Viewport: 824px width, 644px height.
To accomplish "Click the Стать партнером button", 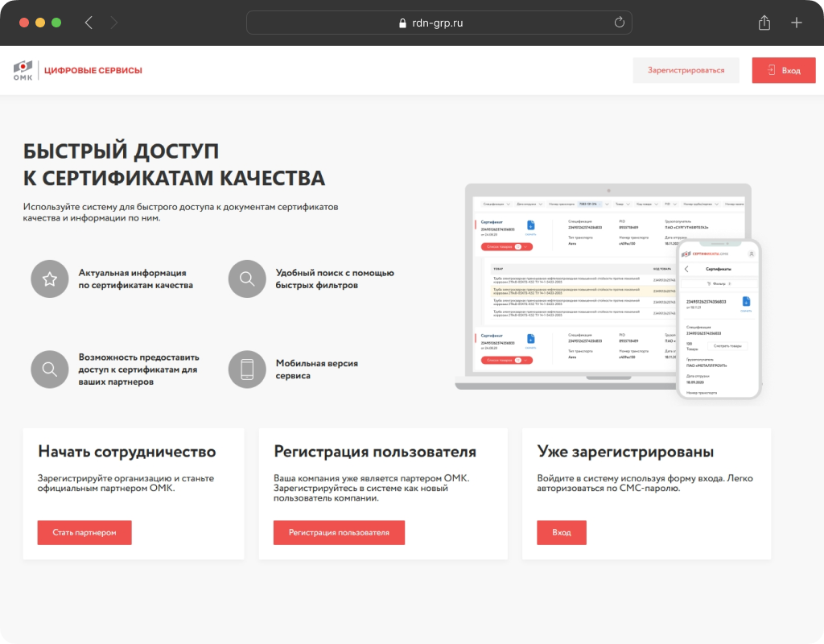I will click(x=84, y=533).
